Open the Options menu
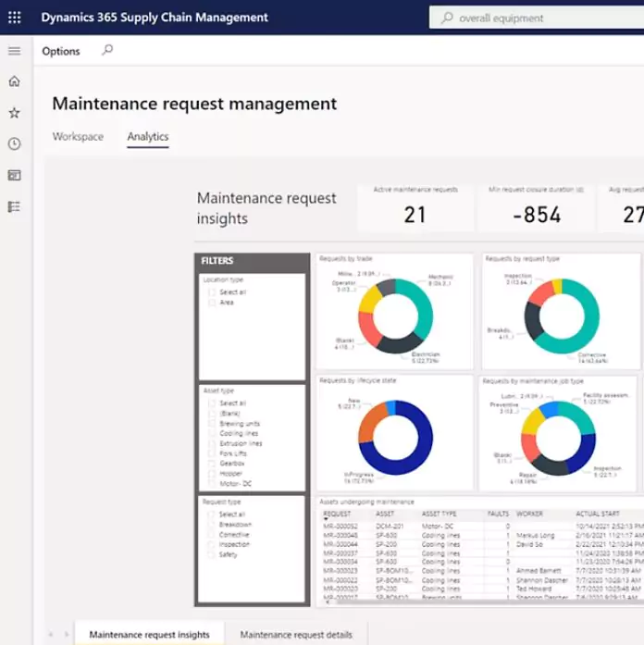Screen dimensions: 644x645 click(x=61, y=52)
